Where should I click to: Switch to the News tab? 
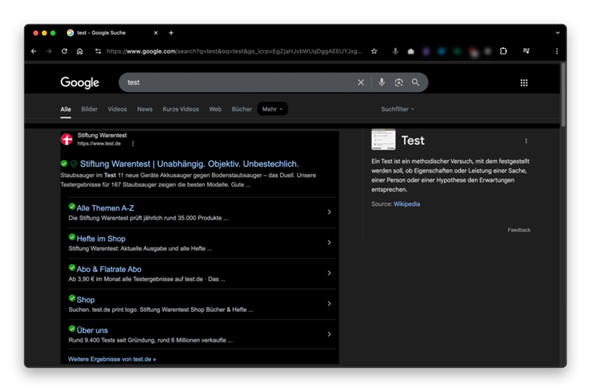pos(144,109)
